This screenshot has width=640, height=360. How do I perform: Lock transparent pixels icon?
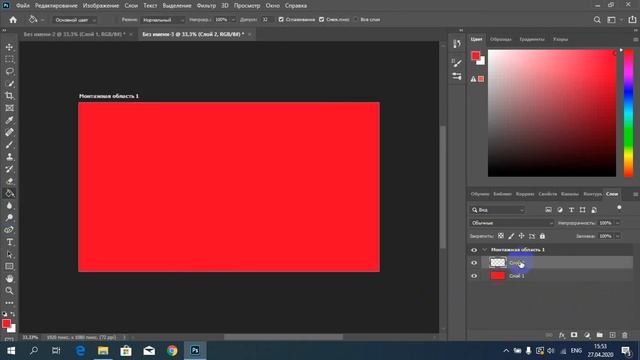(x=501, y=236)
